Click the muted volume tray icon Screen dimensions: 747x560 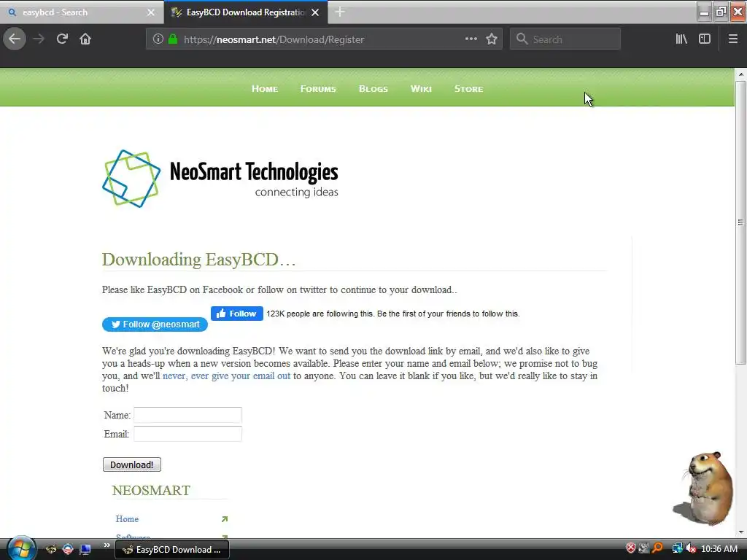[691, 548]
